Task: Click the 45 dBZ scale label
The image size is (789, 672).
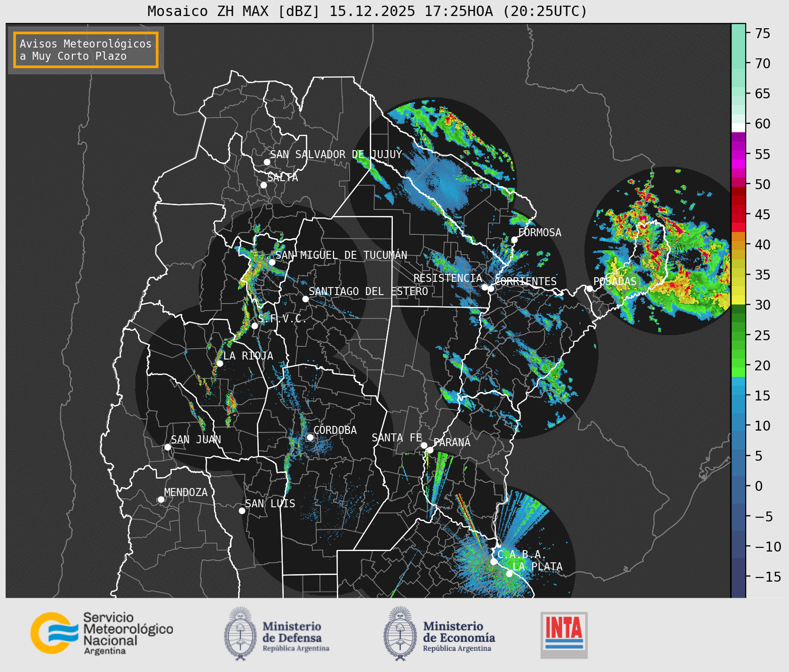Action: [763, 215]
